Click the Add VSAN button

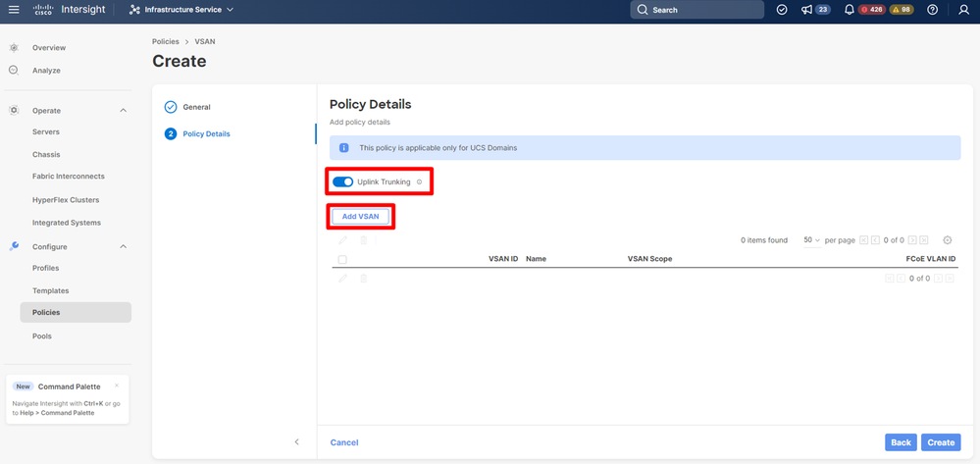(x=360, y=216)
